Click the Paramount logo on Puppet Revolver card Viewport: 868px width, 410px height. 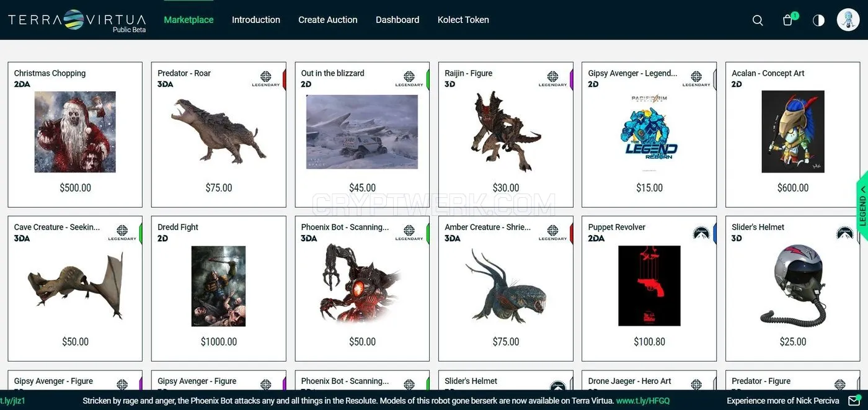(x=701, y=233)
